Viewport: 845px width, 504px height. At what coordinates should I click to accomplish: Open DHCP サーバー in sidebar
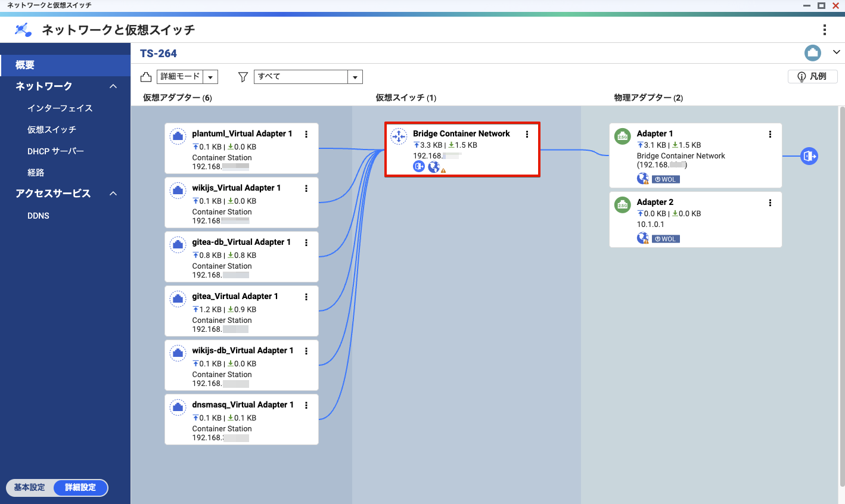pyautogui.click(x=55, y=151)
